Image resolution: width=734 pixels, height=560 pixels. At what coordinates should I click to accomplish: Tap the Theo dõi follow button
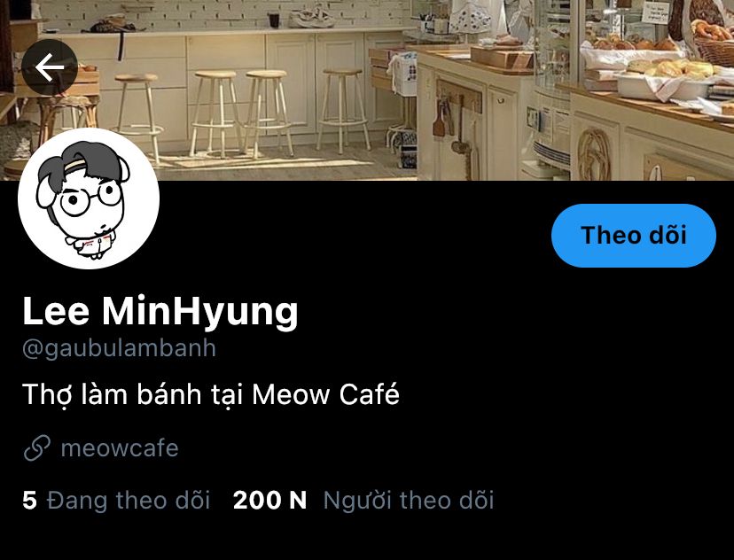point(633,236)
